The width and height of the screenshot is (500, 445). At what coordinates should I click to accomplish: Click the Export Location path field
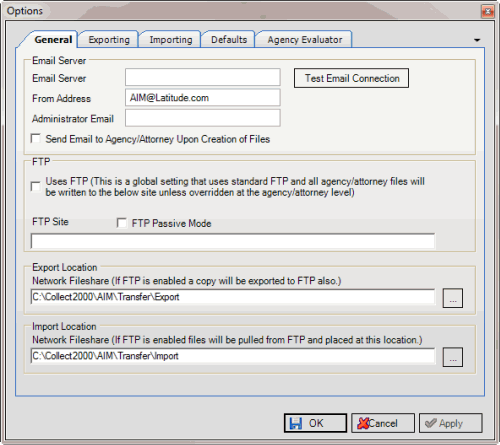click(233, 297)
